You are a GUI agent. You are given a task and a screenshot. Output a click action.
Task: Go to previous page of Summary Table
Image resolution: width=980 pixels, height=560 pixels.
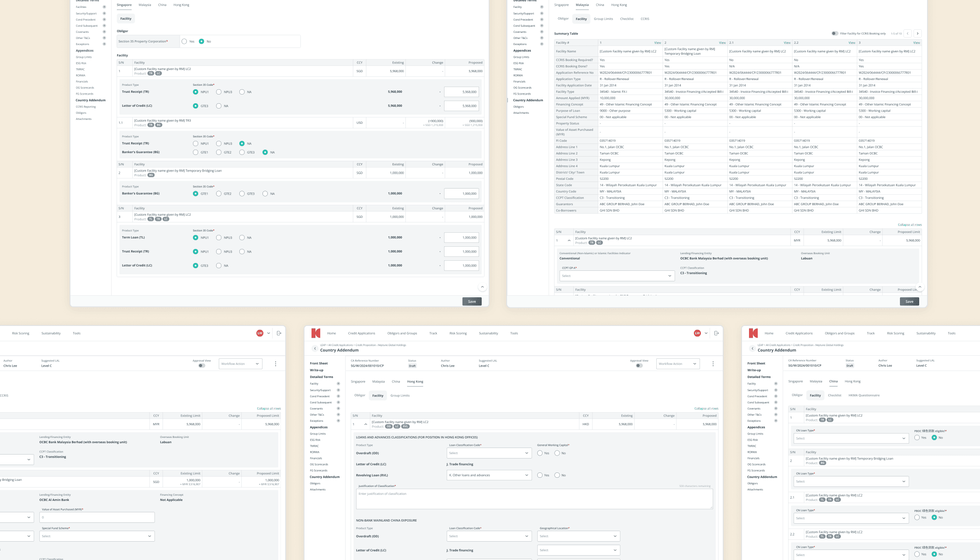tap(908, 33)
